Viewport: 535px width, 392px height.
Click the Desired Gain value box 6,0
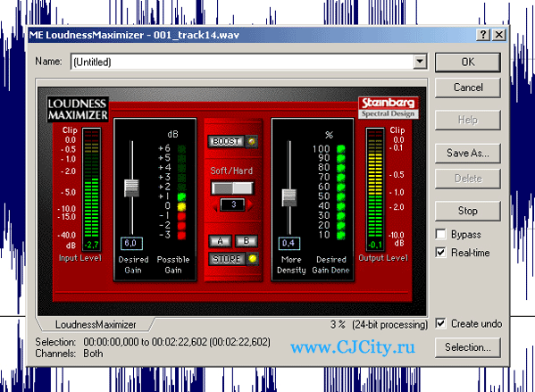coord(131,243)
